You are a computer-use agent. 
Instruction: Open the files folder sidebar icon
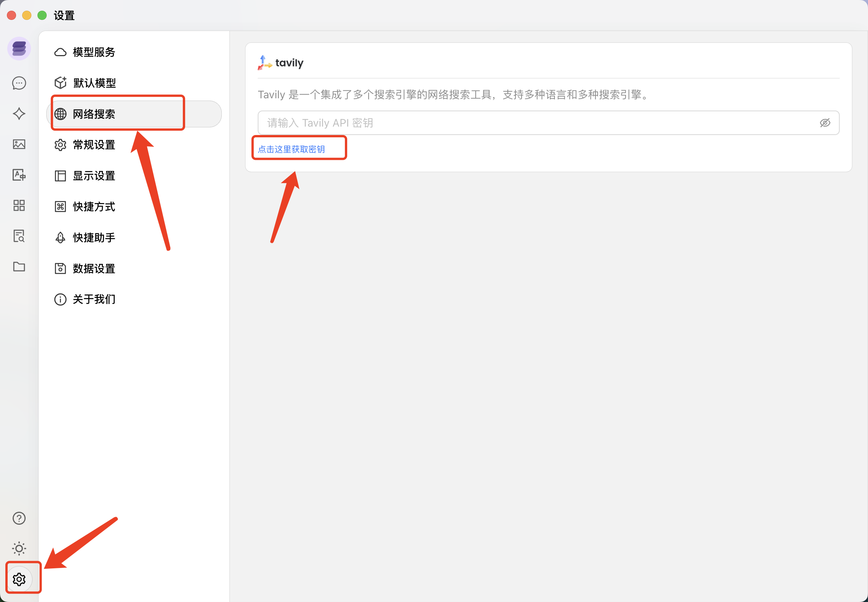(19, 267)
